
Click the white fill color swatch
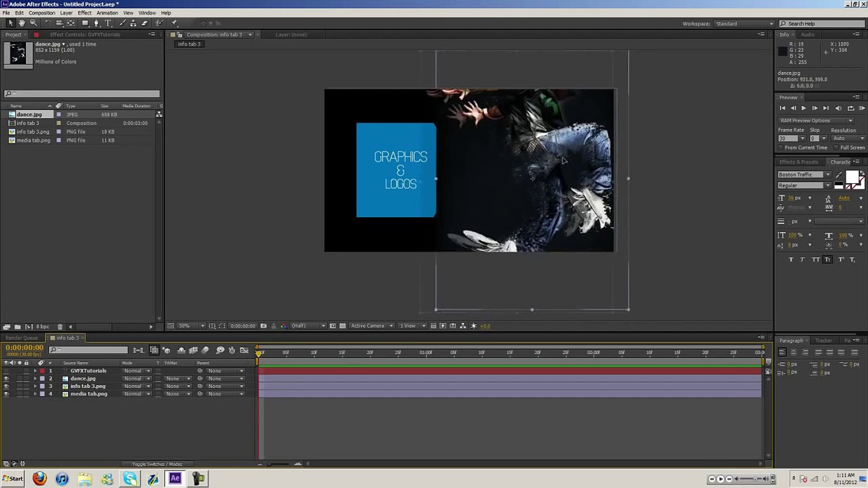(852, 176)
